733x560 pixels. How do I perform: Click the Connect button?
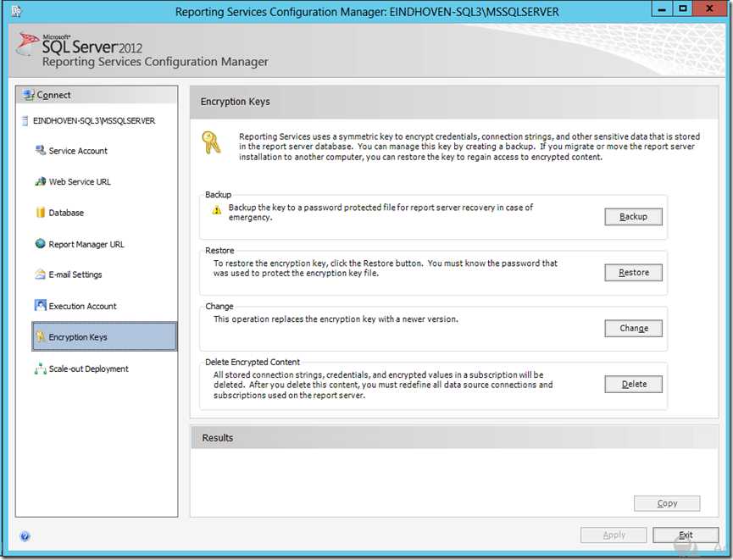97,95
